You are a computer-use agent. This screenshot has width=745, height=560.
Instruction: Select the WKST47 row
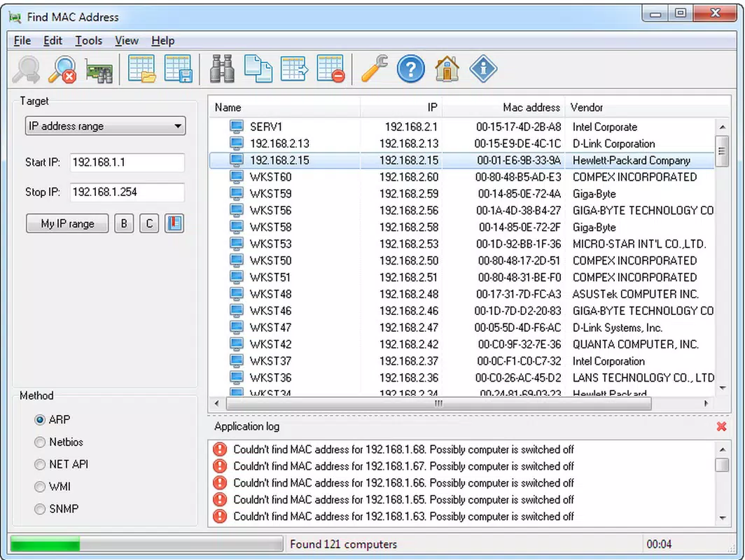tap(462, 328)
